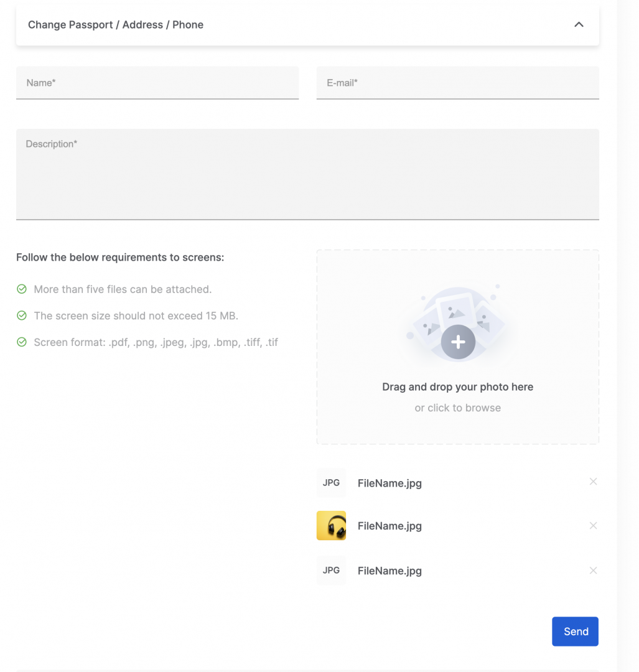The image size is (639, 672).
Task: Click the file name next to the headphones thumbnail
Action: coord(389,526)
